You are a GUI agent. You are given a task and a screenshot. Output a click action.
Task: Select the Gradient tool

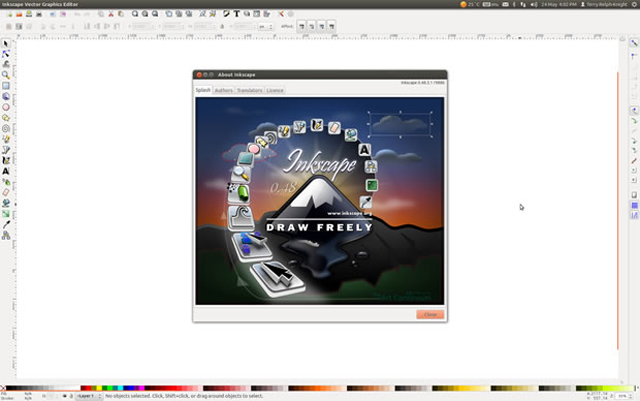tap(6, 214)
